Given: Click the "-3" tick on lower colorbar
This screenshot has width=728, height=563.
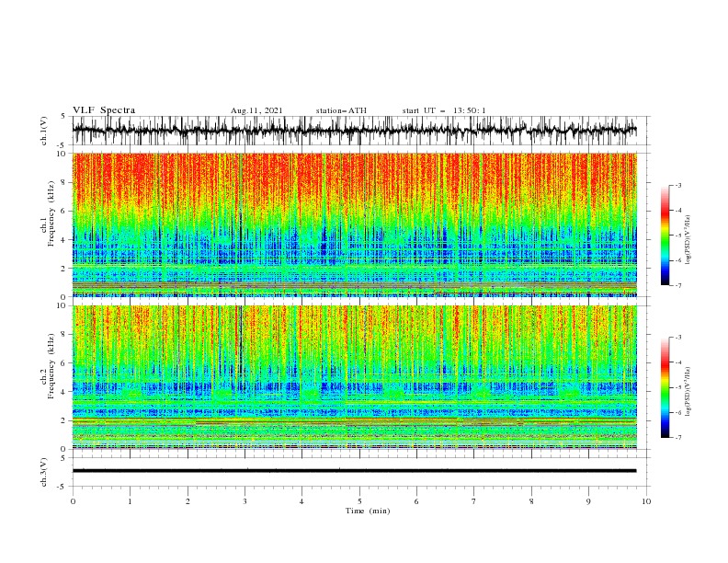Looking at the screenshot, I should (677, 338).
